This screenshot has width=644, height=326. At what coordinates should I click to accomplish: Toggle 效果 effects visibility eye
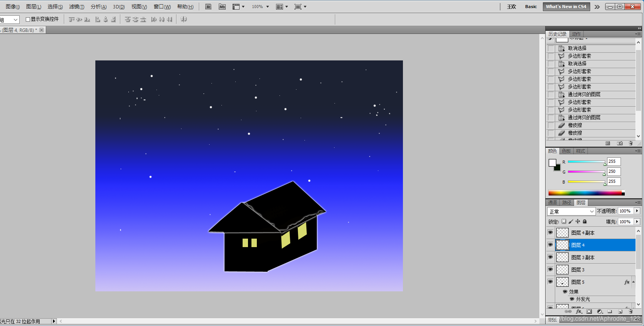click(x=565, y=291)
